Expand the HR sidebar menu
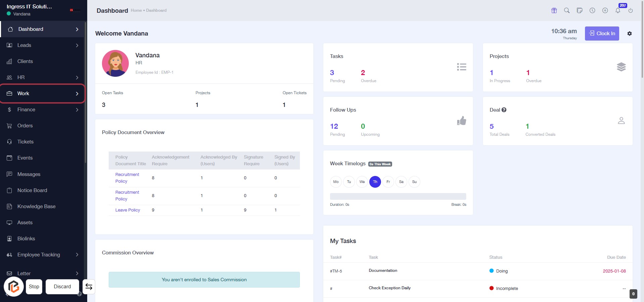 (x=42, y=77)
